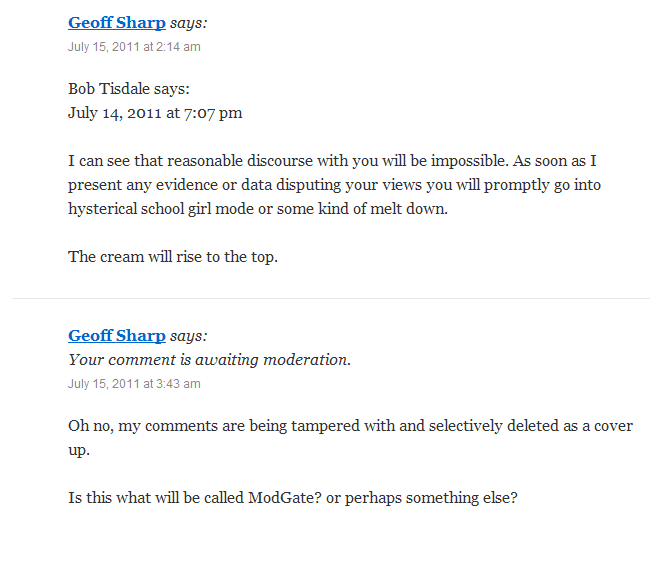Click 'says:' after the first Geoff Sharp name
This screenshot has height=572, width=650.
pos(189,23)
